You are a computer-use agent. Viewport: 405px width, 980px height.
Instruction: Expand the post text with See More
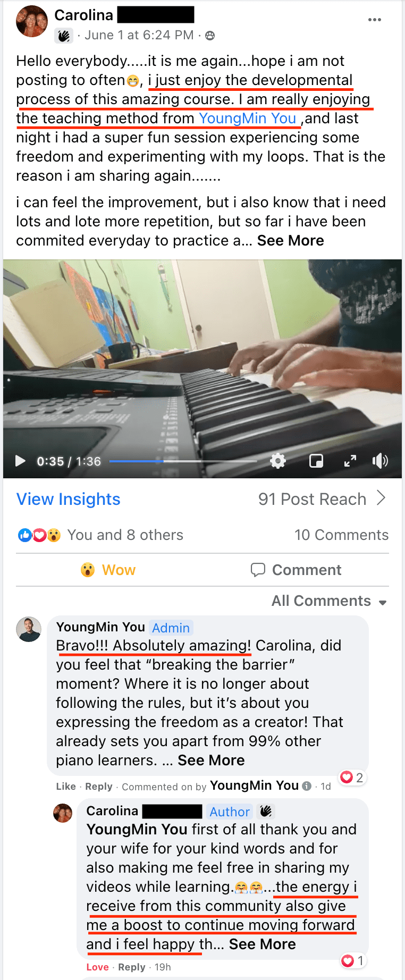(x=291, y=241)
